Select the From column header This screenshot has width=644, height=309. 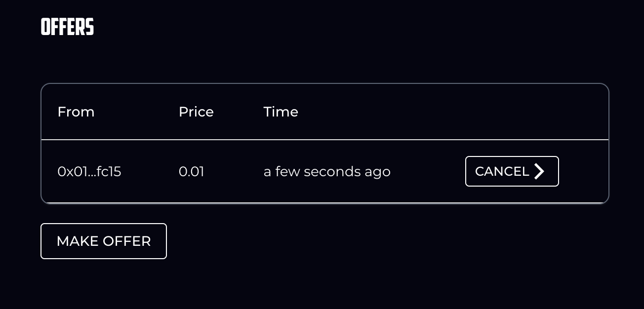(x=76, y=112)
